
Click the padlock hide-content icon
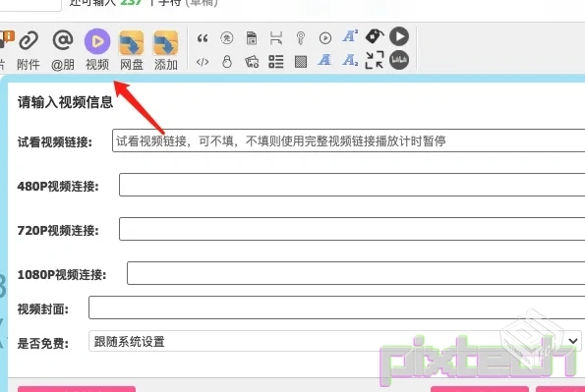click(227, 61)
